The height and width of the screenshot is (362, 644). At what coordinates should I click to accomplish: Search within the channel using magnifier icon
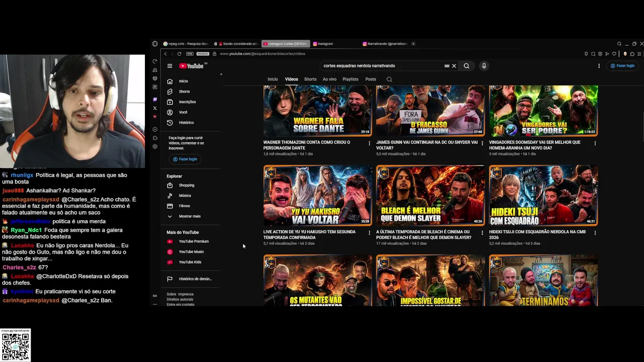[x=389, y=79]
